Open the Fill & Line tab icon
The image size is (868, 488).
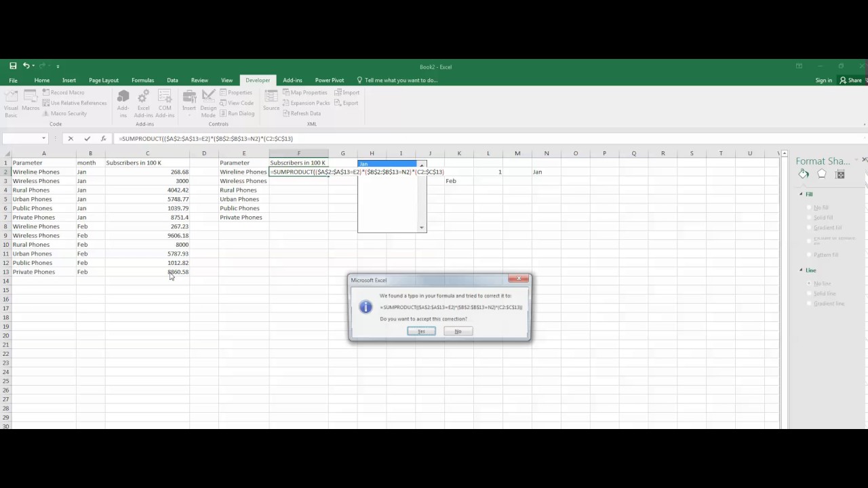tap(804, 174)
